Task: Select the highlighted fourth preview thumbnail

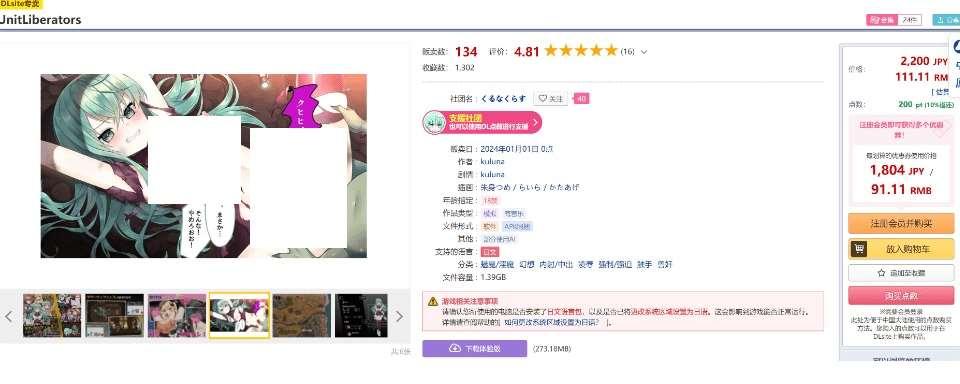Action: [239, 315]
